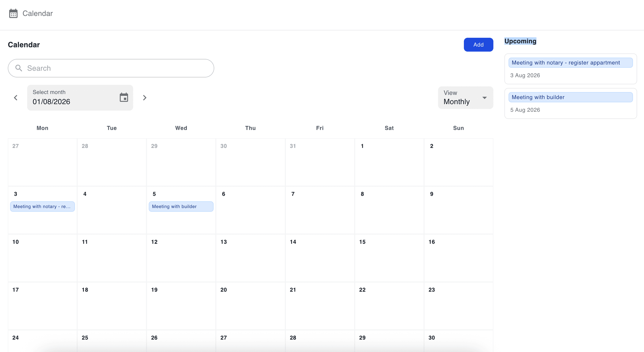Click the Sat weekday header
Viewport: 644px width, 352px height.
389,128
